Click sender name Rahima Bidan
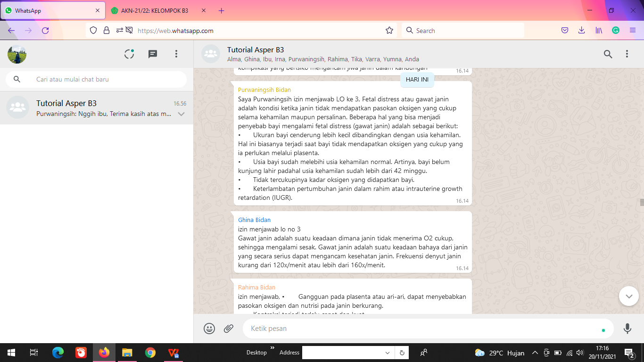The image size is (644, 362). 257,287
